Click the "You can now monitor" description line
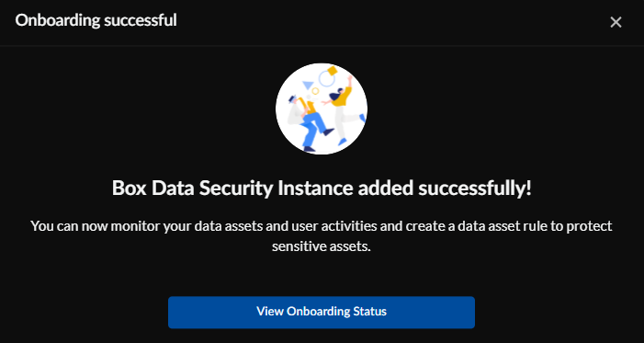Screen dimensions: 644x343 coord(322,226)
